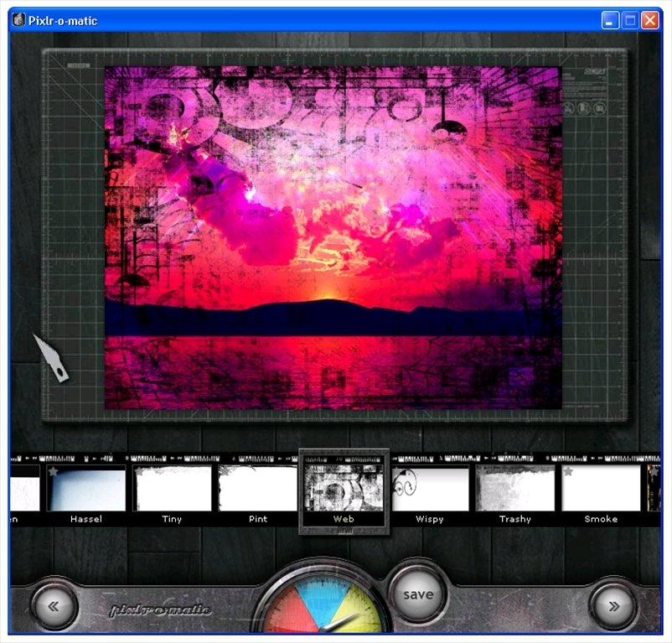Minimize the Pixlr-o-matic window
The width and height of the screenshot is (672, 643).
point(610,20)
